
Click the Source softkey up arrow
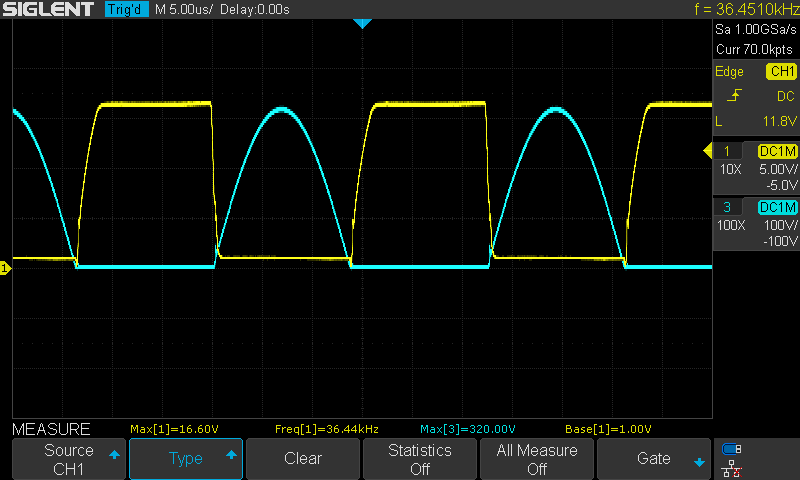click(114, 454)
